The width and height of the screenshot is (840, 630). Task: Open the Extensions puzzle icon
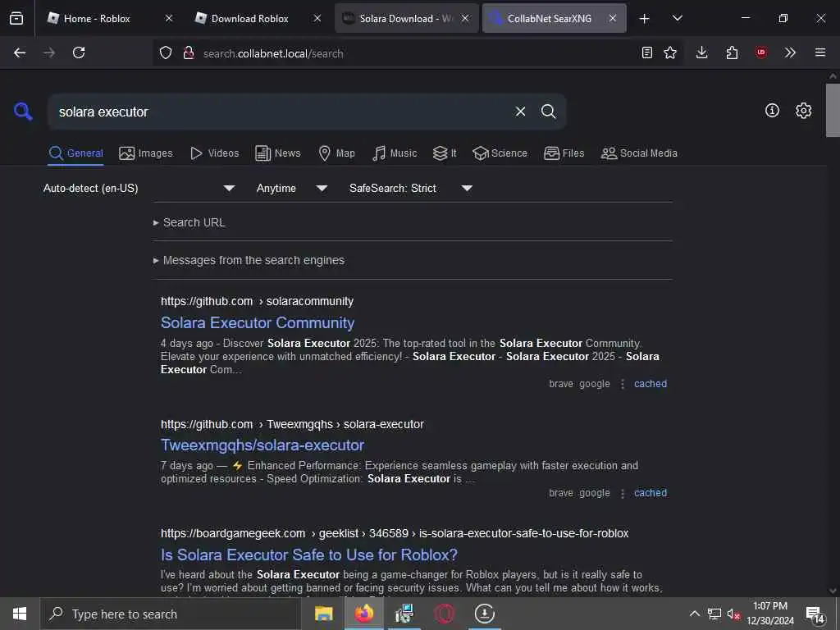pyautogui.click(x=732, y=52)
